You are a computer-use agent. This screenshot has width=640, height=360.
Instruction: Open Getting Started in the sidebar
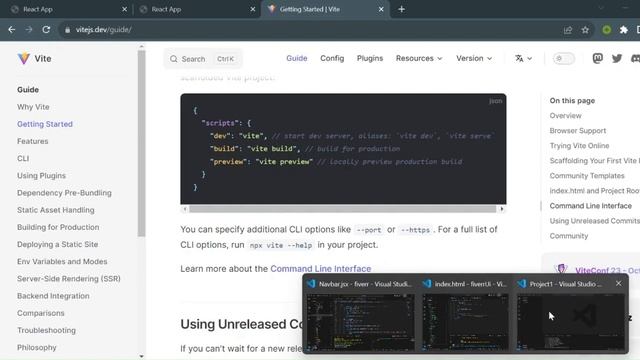click(44, 124)
